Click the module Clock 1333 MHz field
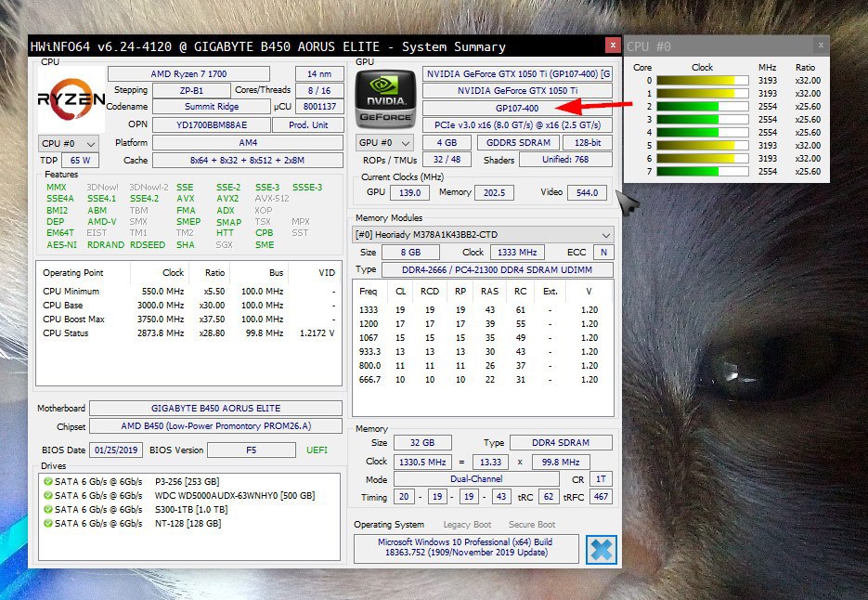This screenshot has height=600, width=868. point(517,252)
